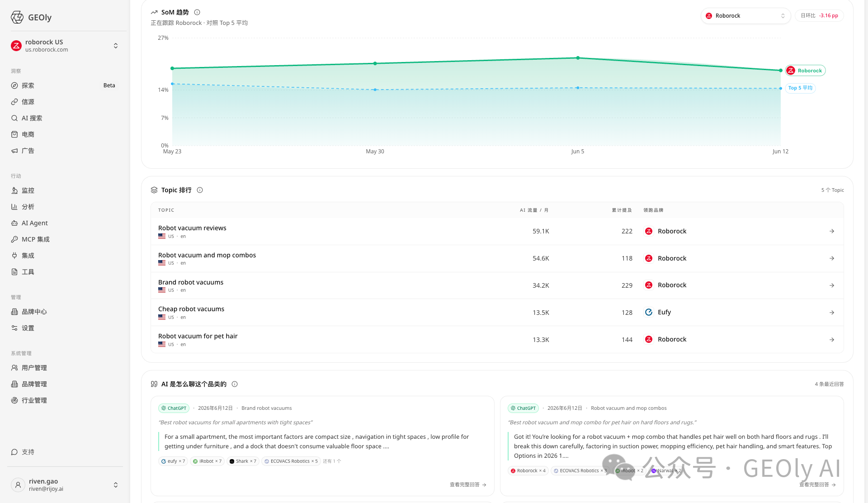Click the ChatGPT tag on mop combos card

click(x=524, y=408)
